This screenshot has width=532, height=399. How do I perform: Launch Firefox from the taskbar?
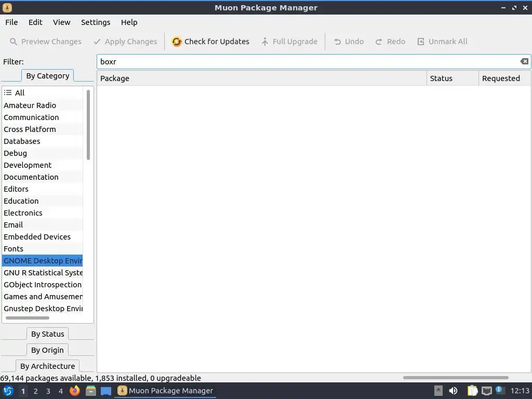click(x=75, y=391)
